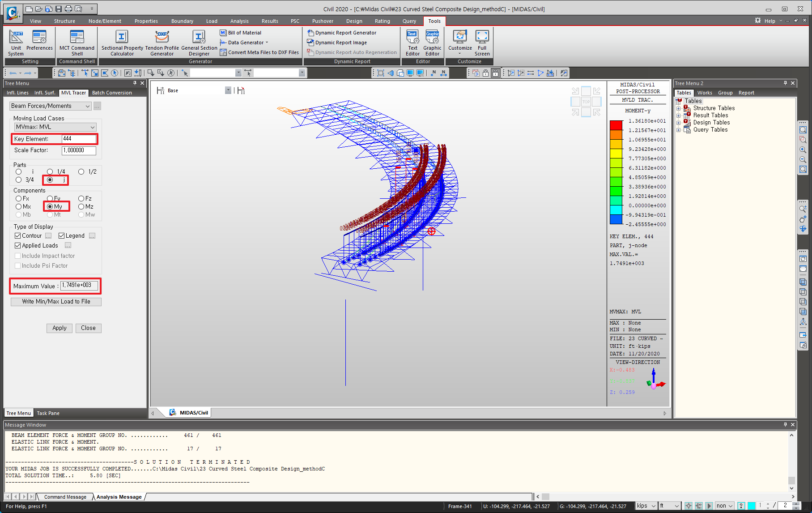Image resolution: width=812 pixels, height=513 pixels.
Task: Click the Close button in MVL Tracer
Action: point(88,328)
